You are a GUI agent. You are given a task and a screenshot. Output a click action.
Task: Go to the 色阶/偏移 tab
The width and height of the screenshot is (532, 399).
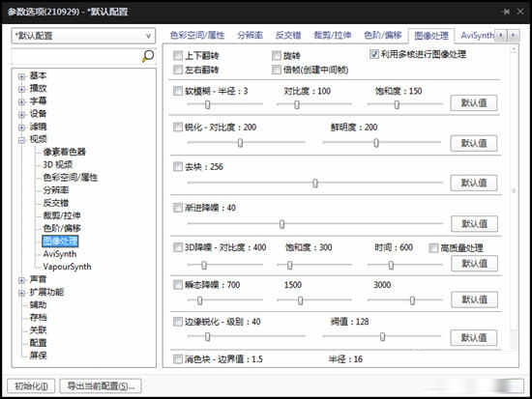(x=383, y=35)
